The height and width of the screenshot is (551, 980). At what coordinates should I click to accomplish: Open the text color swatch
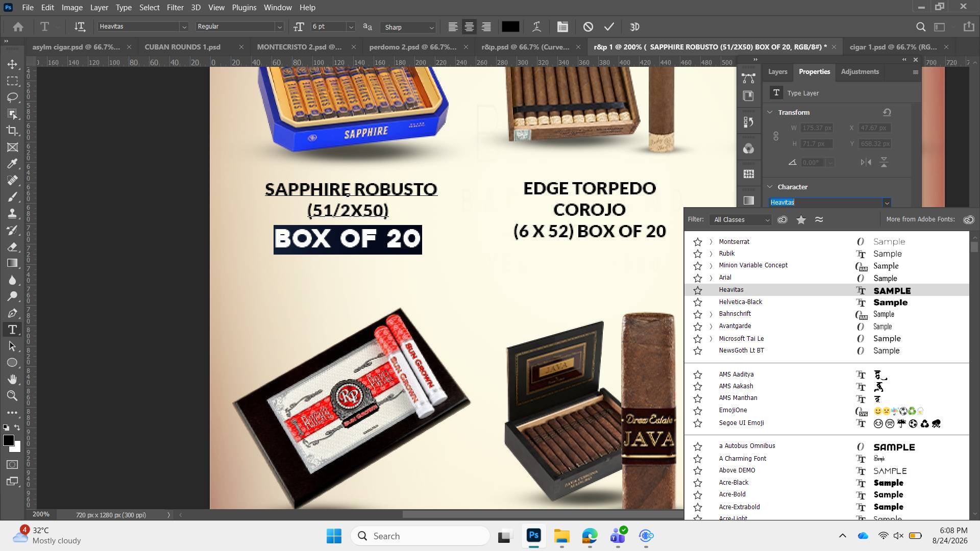point(510,27)
